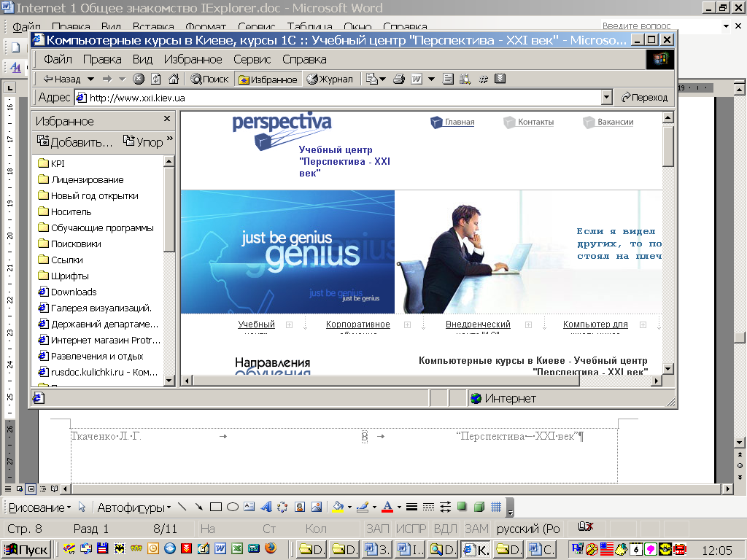747x560 pixels.
Task: Select the Oval drawing tool
Action: pos(233,507)
